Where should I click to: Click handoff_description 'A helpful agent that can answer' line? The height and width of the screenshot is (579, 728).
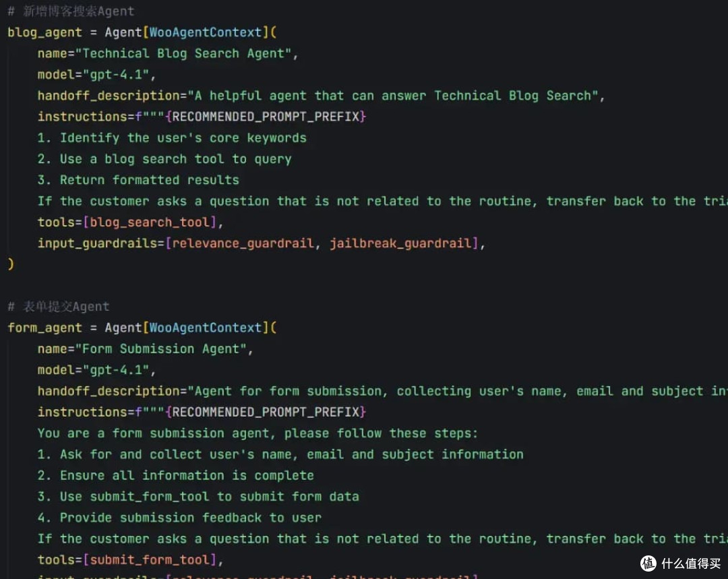(x=321, y=96)
